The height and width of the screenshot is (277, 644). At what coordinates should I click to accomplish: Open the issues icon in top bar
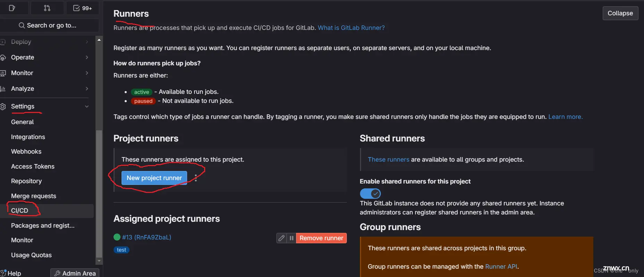tap(12, 8)
